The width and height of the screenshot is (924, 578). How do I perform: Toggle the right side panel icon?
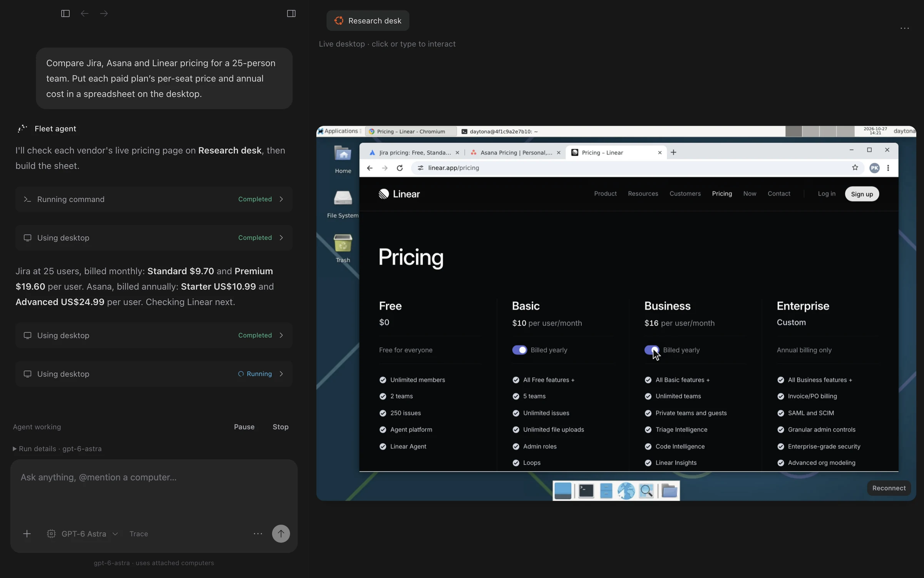291,13
